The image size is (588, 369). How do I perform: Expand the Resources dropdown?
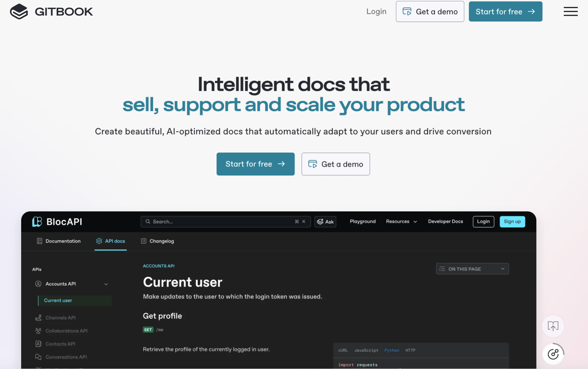(x=401, y=221)
